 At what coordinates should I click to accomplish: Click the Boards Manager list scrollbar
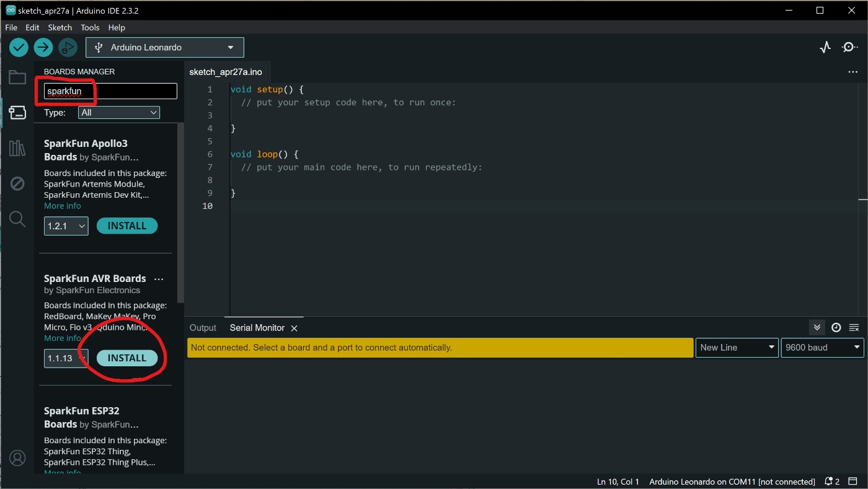180,213
